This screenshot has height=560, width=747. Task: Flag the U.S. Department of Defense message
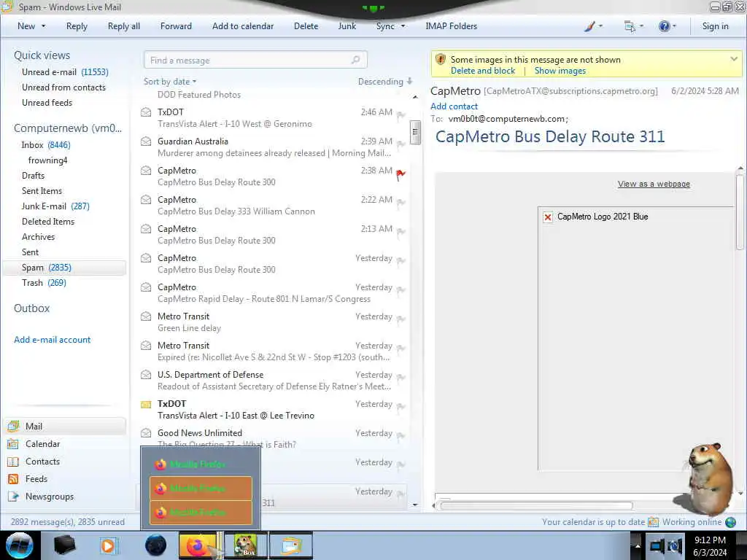(400, 378)
